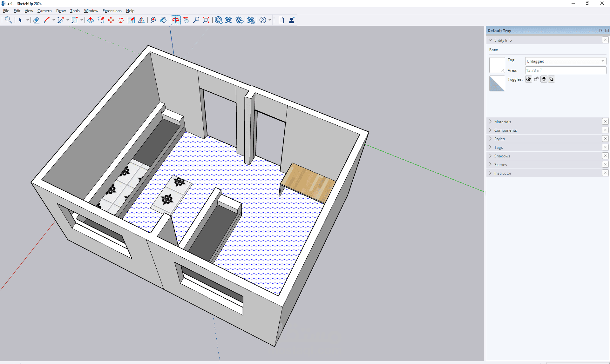This screenshot has height=364, width=610.
Task: Choose the Rotate tool
Action: (x=121, y=20)
